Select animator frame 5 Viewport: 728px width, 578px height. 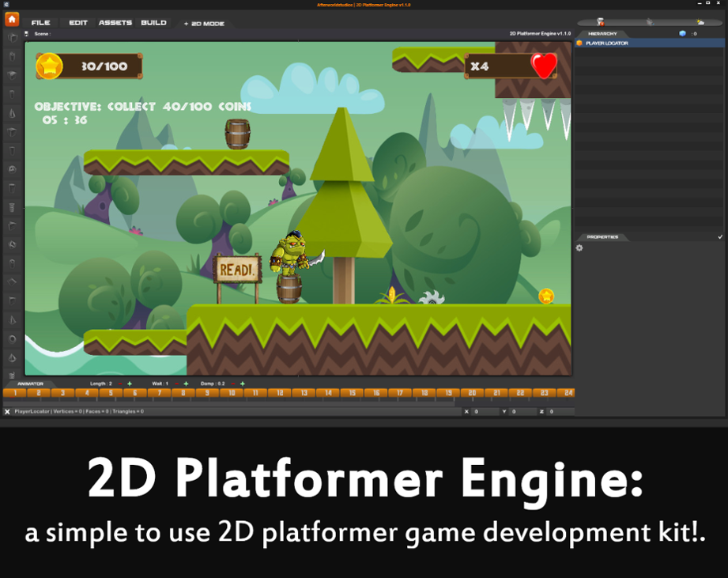click(111, 393)
